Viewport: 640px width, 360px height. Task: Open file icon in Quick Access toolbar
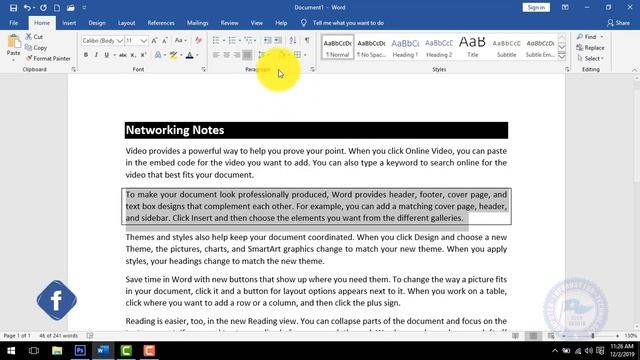pyautogui.click(x=71, y=8)
